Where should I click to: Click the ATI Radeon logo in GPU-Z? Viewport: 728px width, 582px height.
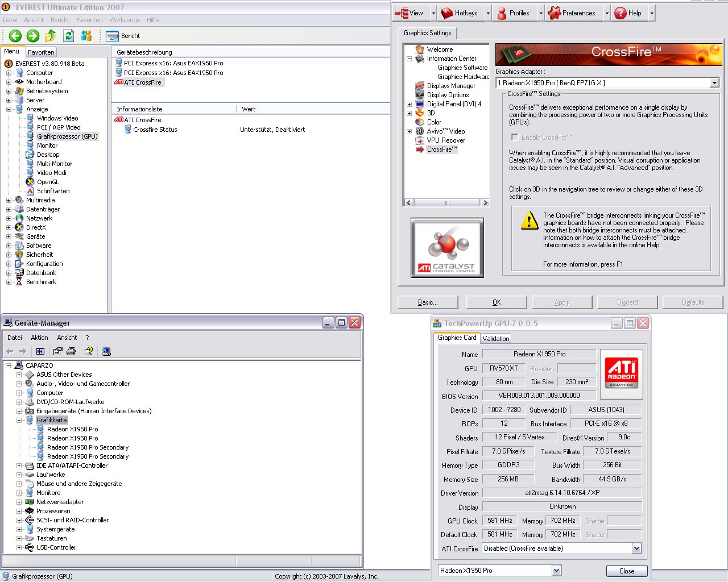[622, 374]
